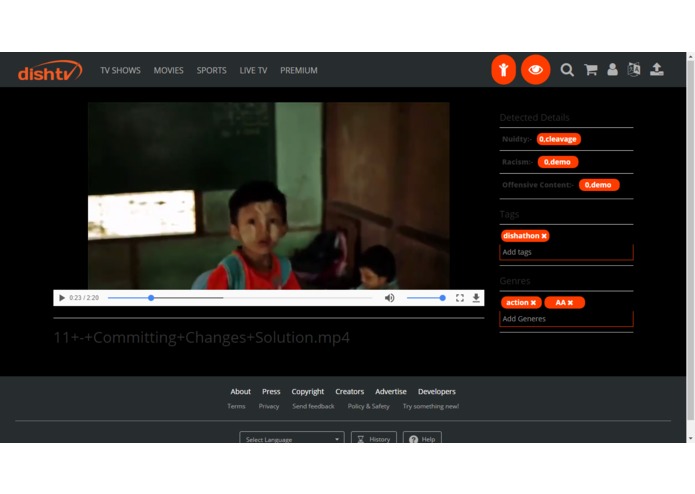Click the 0,cleavage nudity badge
Image resolution: width=695 pixels, height=494 pixels.
point(558,139)
